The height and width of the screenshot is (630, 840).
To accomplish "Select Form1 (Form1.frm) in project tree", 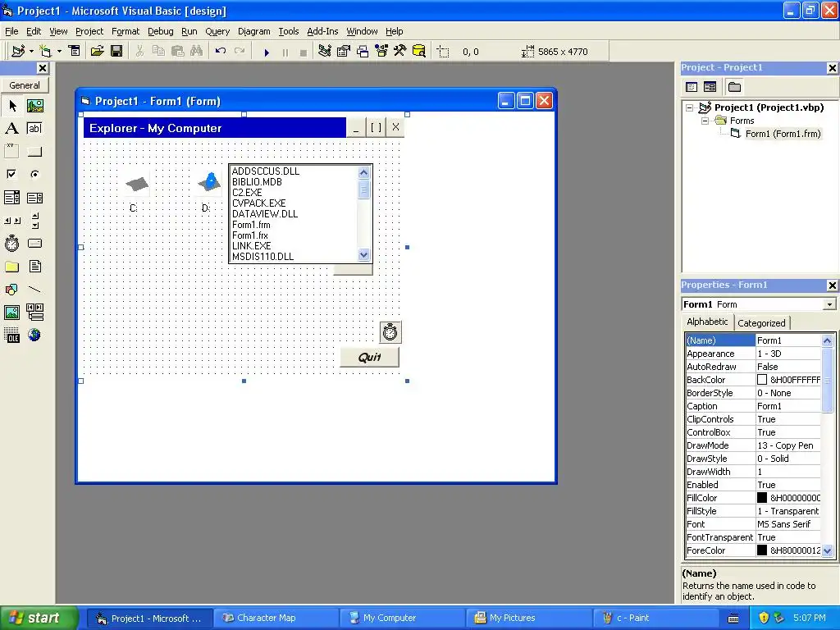I will pos(783,134).
